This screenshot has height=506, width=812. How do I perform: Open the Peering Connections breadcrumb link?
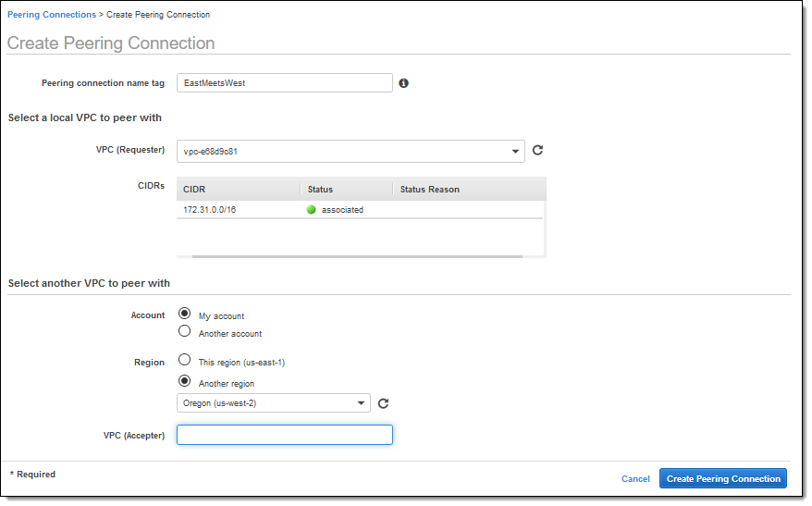tap(52, 15)
